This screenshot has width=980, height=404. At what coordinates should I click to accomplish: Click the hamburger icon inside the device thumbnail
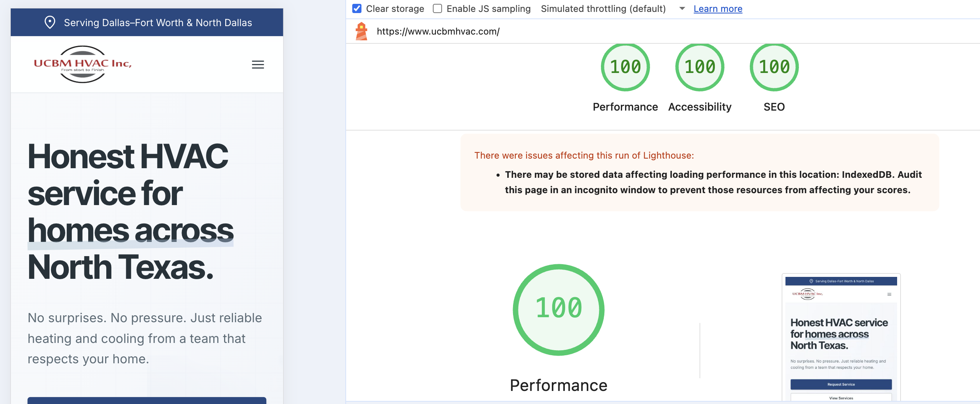pos(890,294)
